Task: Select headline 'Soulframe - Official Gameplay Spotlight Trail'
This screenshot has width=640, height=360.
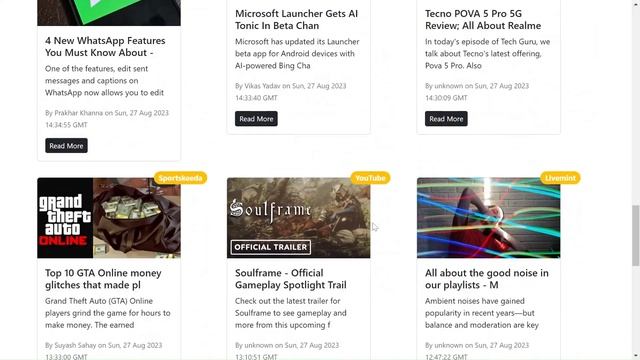Action: click(x=291, y=279)
